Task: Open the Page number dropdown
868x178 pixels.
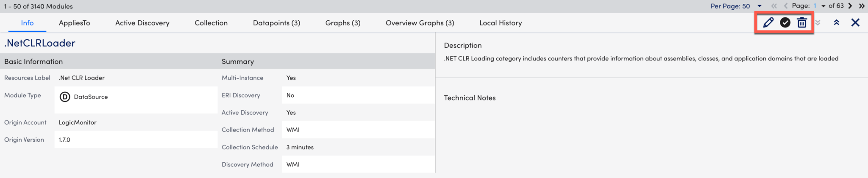Action: tap(823, 6)
